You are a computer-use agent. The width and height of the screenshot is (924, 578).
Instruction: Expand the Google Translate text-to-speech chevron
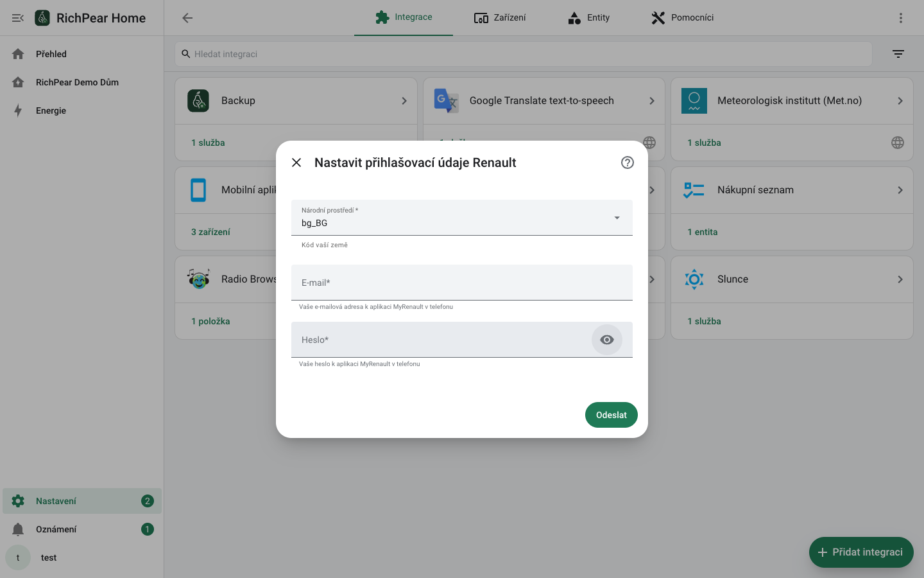click(652, 101)
